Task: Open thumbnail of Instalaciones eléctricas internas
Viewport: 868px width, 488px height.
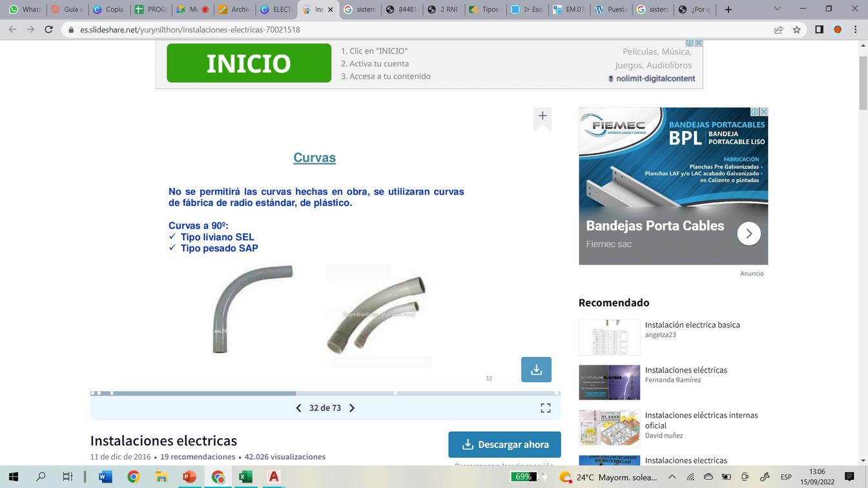Action: [609, 428]
